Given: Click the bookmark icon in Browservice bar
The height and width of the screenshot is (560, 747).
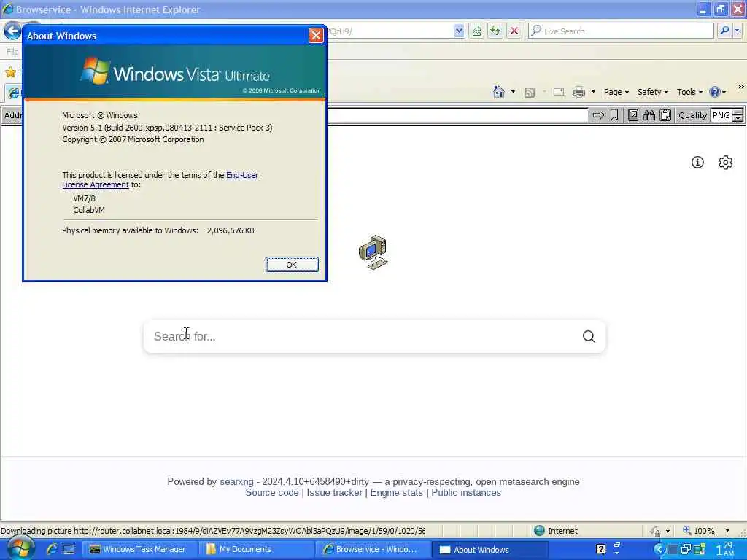Looking at the screenshot, I should coord(614,115).
